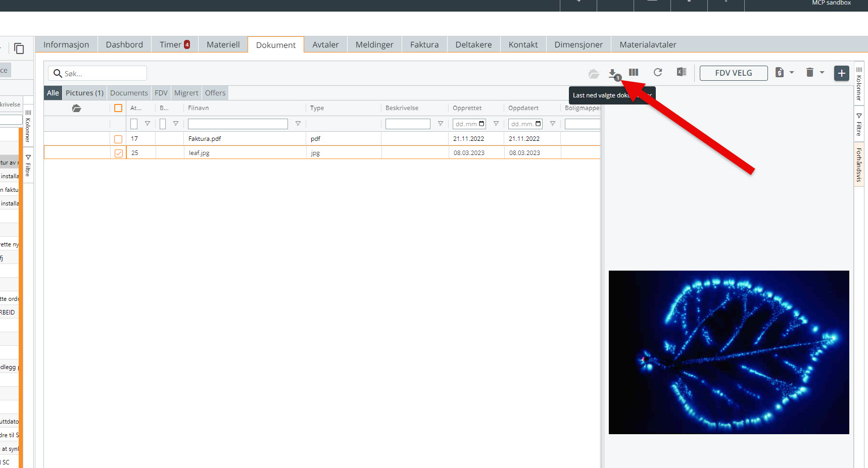The height and width of the screenshot is (468, 868).
Task: Refresh the document list
Action: [x=658, y=72]
